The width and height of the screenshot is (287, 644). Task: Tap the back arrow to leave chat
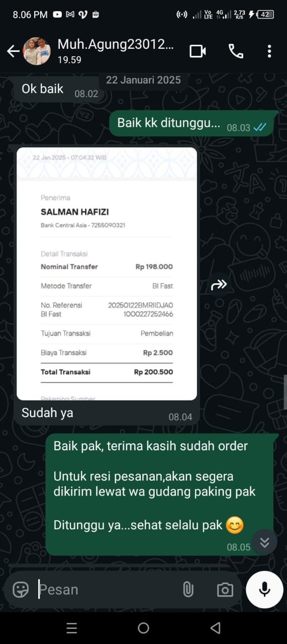point(13,51)
